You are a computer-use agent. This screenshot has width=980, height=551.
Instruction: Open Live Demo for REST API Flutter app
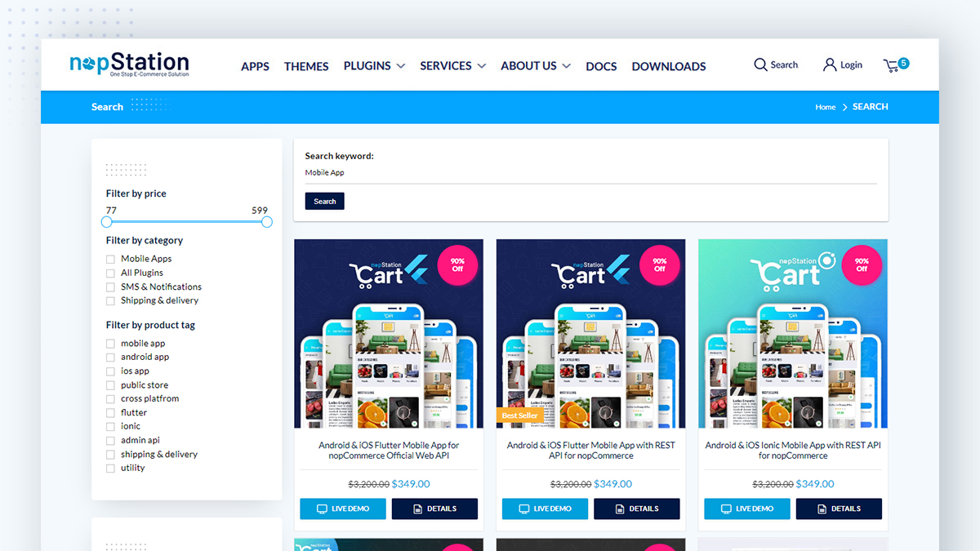[x=545, y=509]
